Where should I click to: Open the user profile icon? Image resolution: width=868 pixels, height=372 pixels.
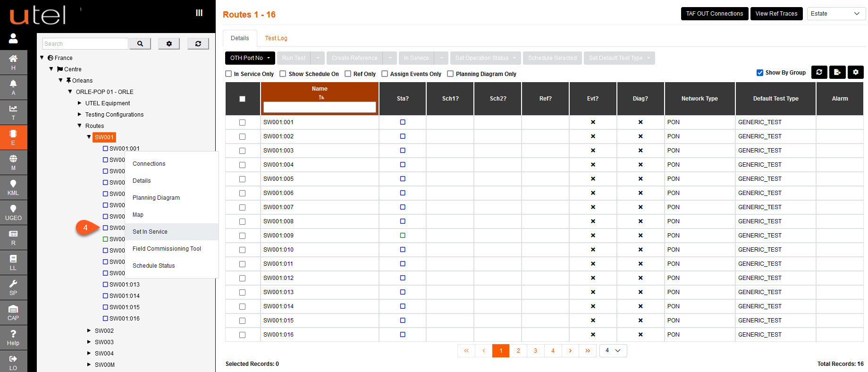tap(13, 38)
